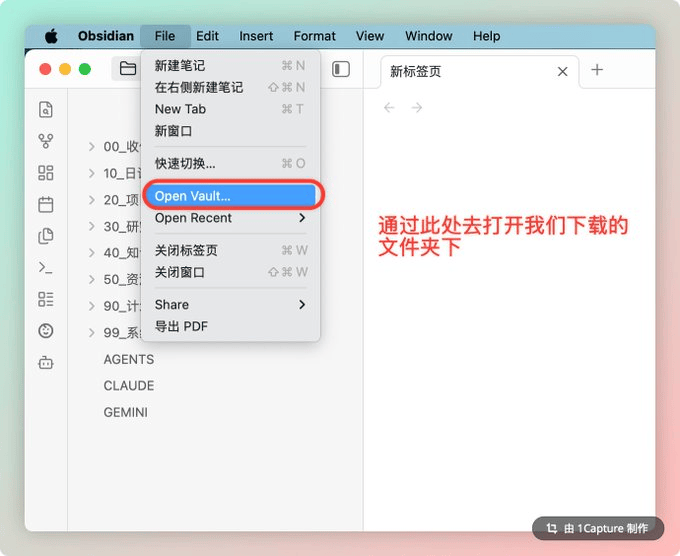Image resolution: width=680 pixels, height=556 pixels.
Task: Open the CLAUDE note in file list
Action: (x=129, y=385)
